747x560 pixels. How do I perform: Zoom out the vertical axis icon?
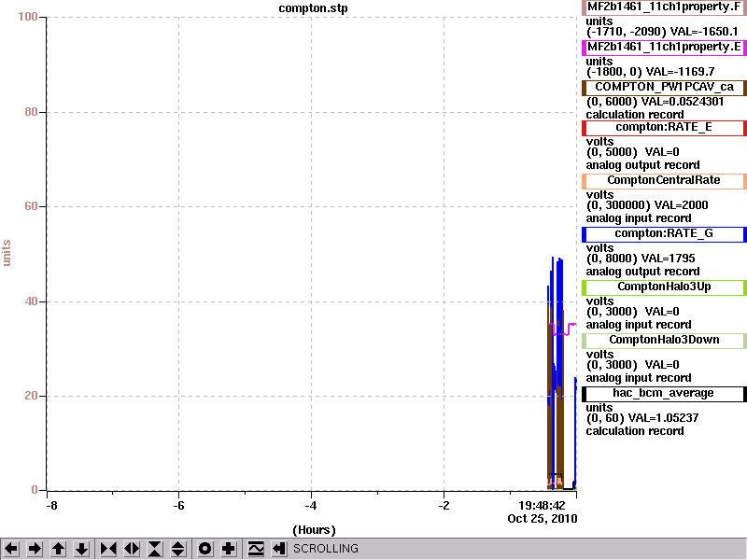(178, 549)
